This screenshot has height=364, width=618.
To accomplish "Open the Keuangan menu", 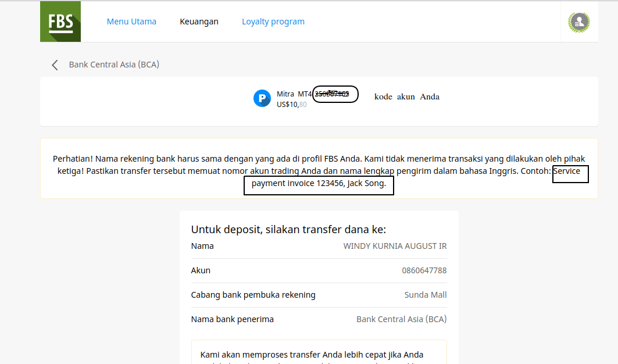I will tap(199, 22).
